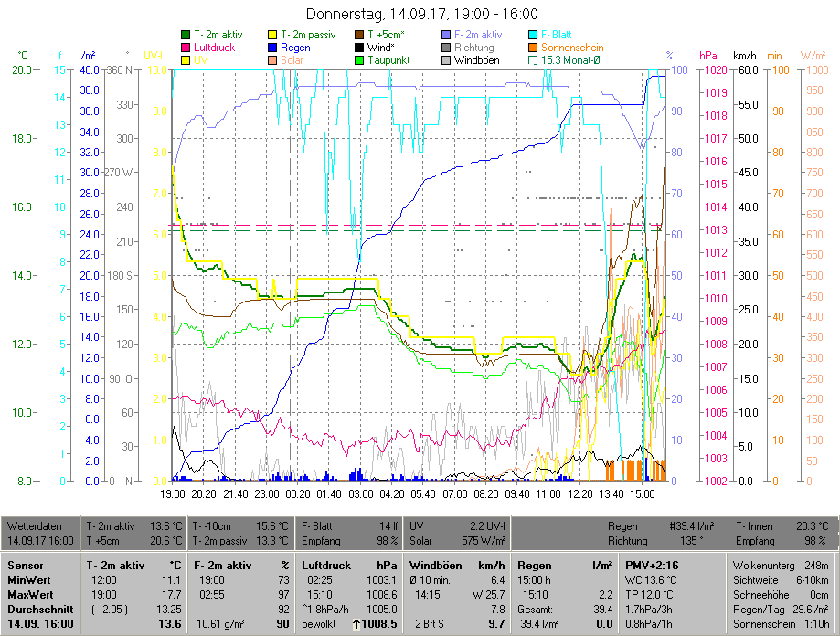Select the hPa axis unit header

707,56
